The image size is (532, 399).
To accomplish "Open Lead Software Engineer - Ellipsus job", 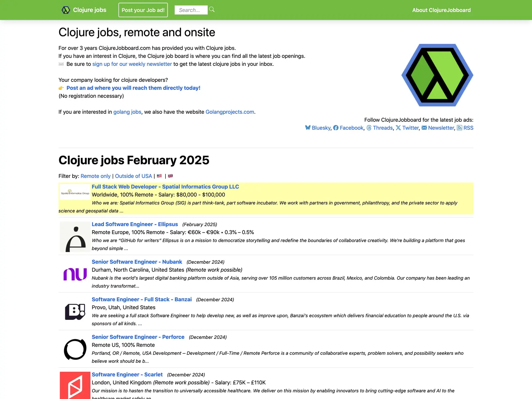I will tap(135, 224).
